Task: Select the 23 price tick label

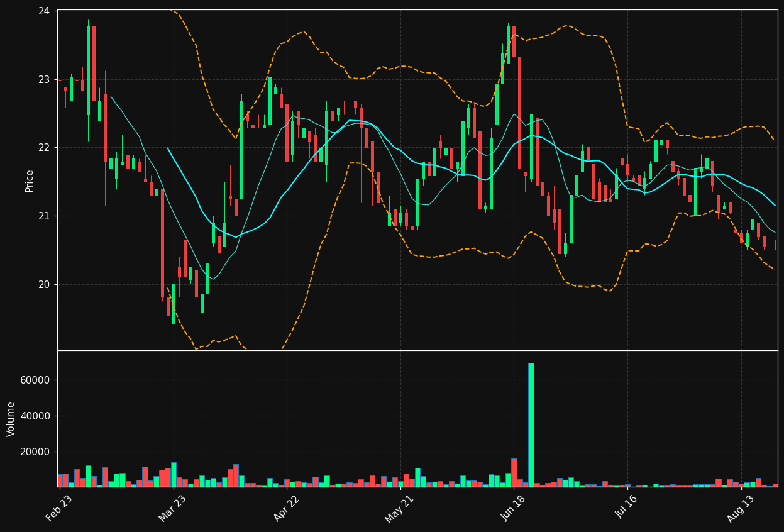Action: click(44, 79)
